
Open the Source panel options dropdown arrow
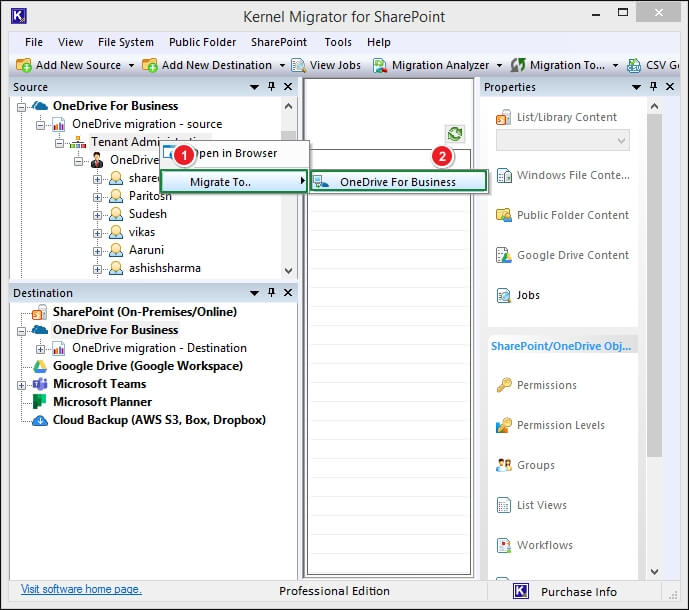254,87
